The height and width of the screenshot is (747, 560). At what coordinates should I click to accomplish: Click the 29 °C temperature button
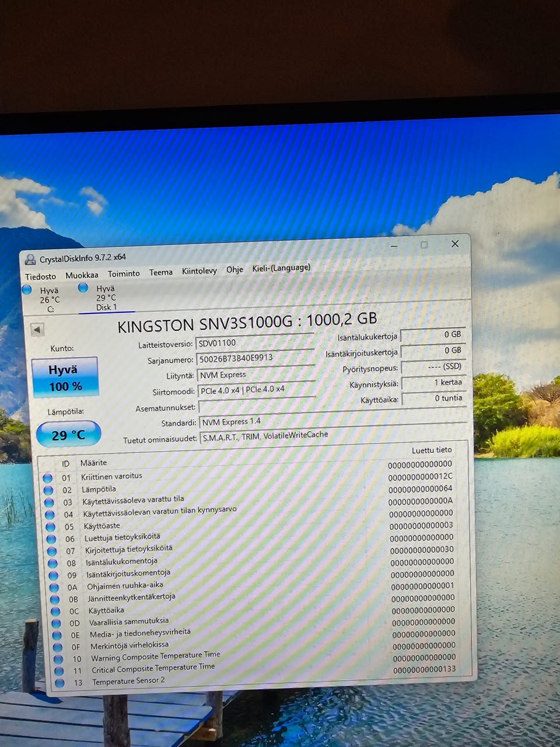point(68,435)
